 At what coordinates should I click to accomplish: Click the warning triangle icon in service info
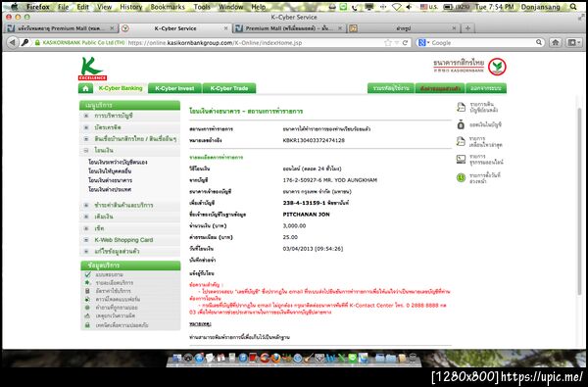[88, 315]
